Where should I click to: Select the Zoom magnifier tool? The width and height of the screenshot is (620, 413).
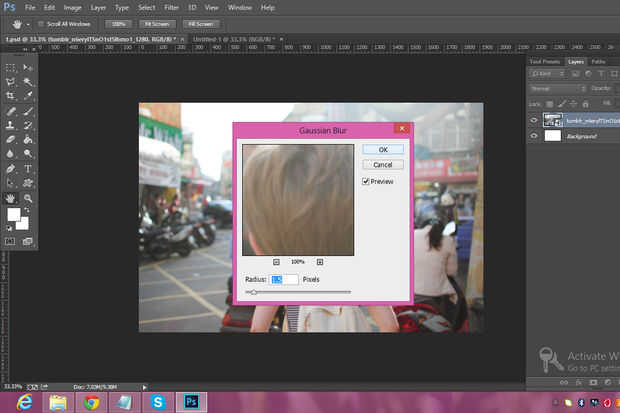point(27,198)
